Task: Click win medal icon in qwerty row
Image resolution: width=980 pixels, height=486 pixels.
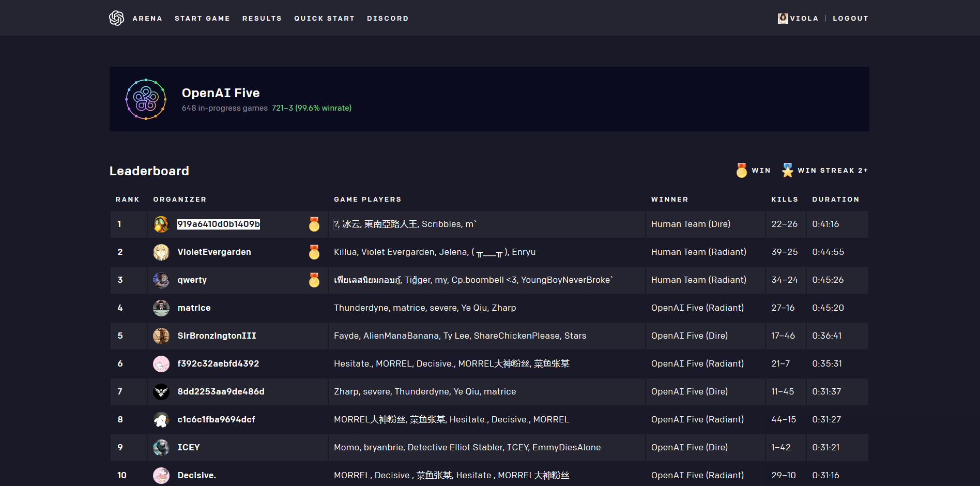Action: (314, 280)
